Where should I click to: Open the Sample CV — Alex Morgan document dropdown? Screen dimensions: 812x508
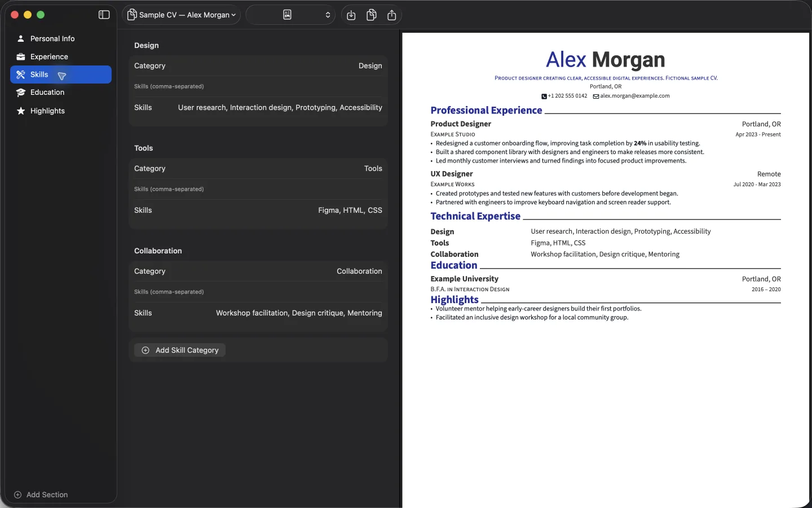coord(182,15)
